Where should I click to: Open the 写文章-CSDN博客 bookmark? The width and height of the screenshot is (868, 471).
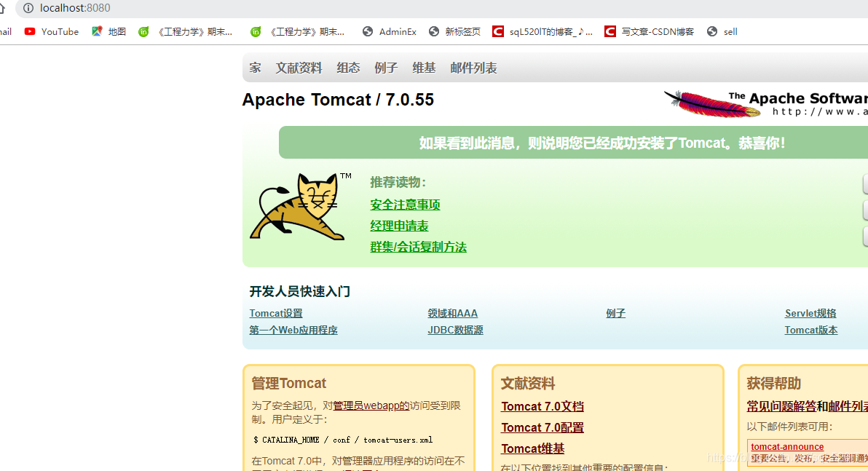point(649,31)
